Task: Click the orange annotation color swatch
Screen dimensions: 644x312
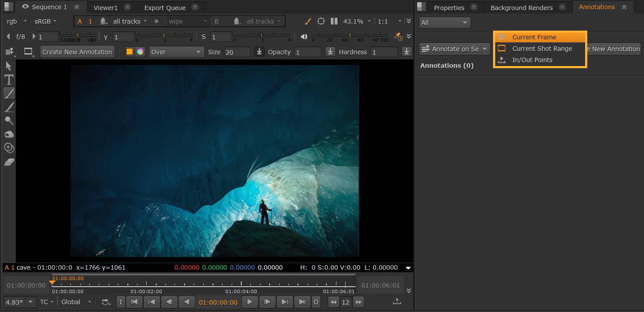Action: (130, 52)
